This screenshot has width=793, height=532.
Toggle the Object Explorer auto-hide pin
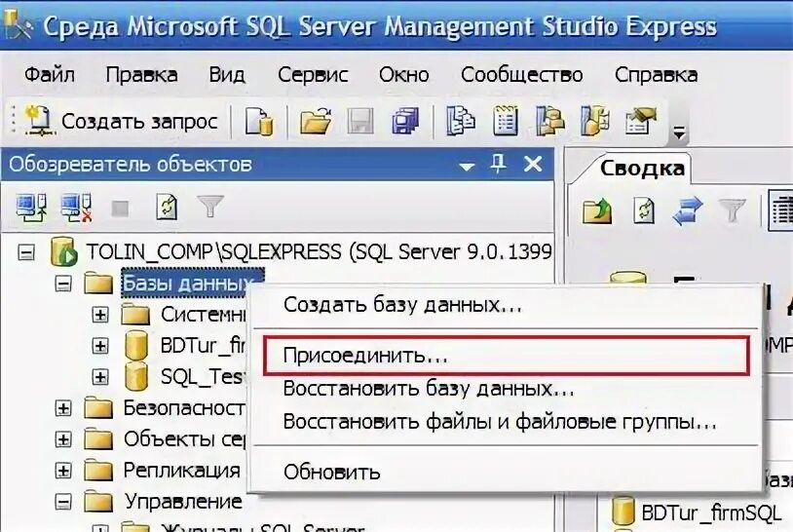click(x=499, y=164)
